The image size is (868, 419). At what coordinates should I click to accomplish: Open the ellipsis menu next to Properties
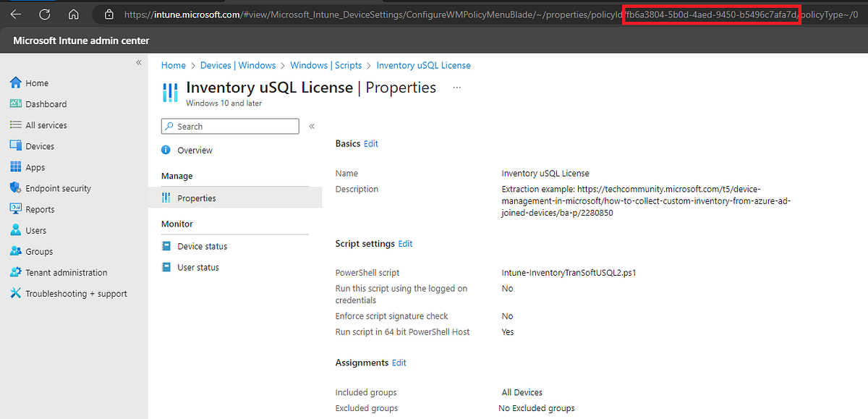(x=456, y=88)
